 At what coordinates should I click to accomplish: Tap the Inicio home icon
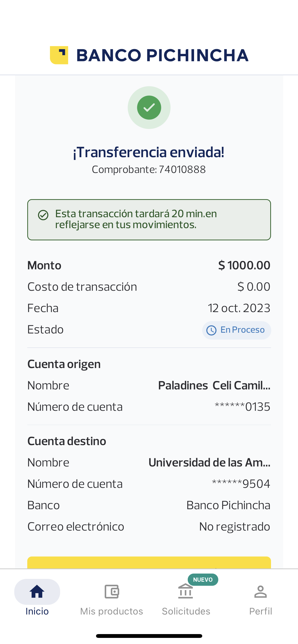(x=37, y=591)
